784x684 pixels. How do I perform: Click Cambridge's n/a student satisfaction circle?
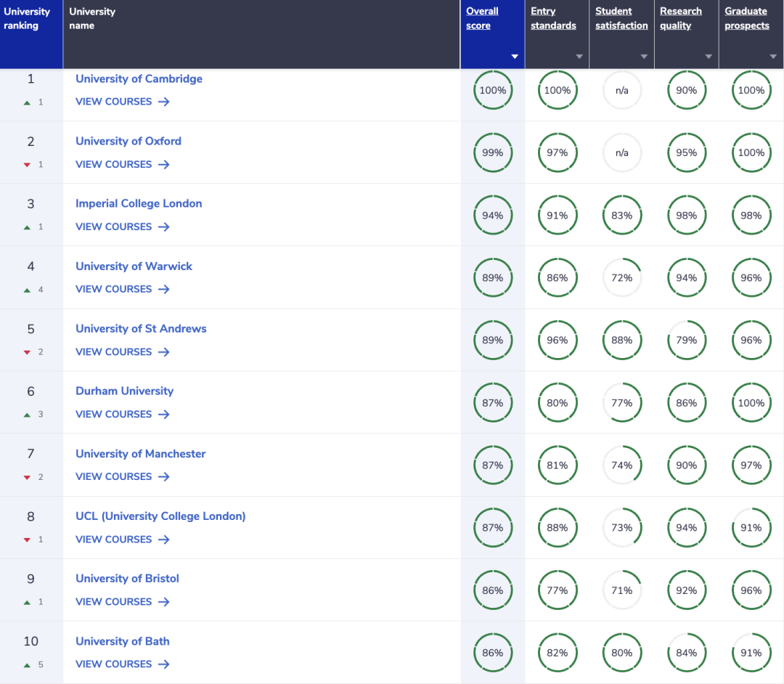point(621,91)
